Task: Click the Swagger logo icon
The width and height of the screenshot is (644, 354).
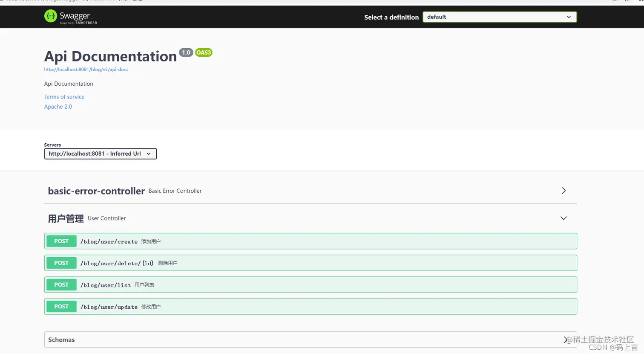Action: [51, 16]
